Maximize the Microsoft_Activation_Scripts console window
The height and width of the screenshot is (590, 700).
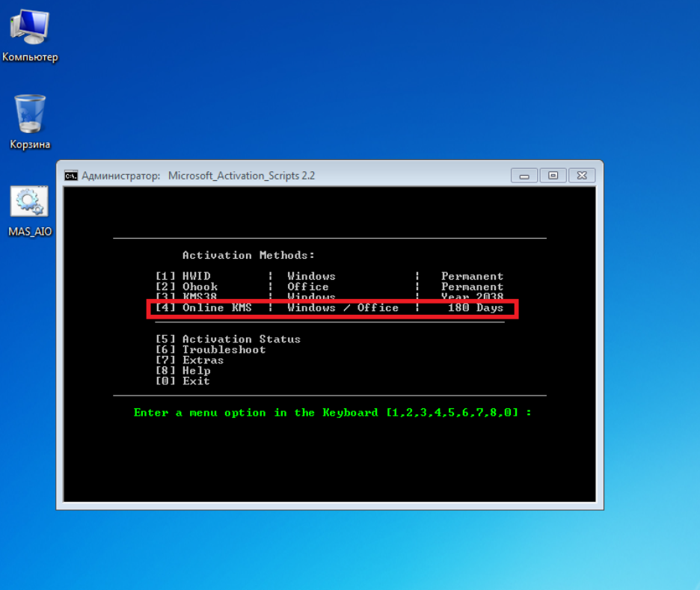click(x=553, y=176)
